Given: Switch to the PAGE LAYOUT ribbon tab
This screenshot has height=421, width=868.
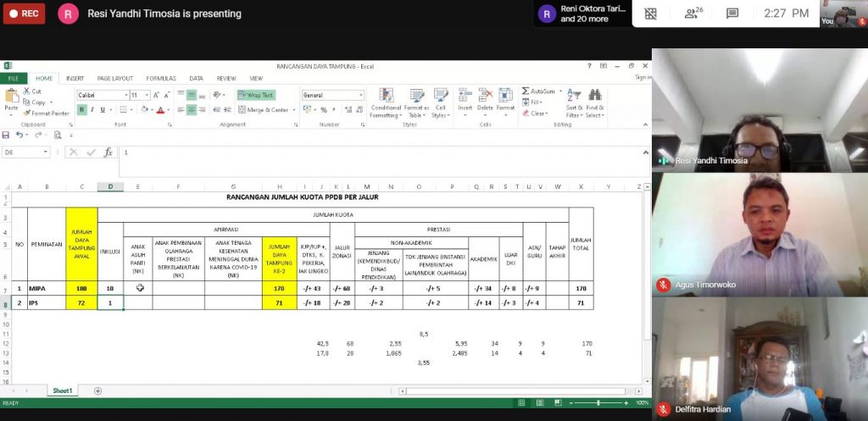Looking at the screenshot, I should click(115, 78).
